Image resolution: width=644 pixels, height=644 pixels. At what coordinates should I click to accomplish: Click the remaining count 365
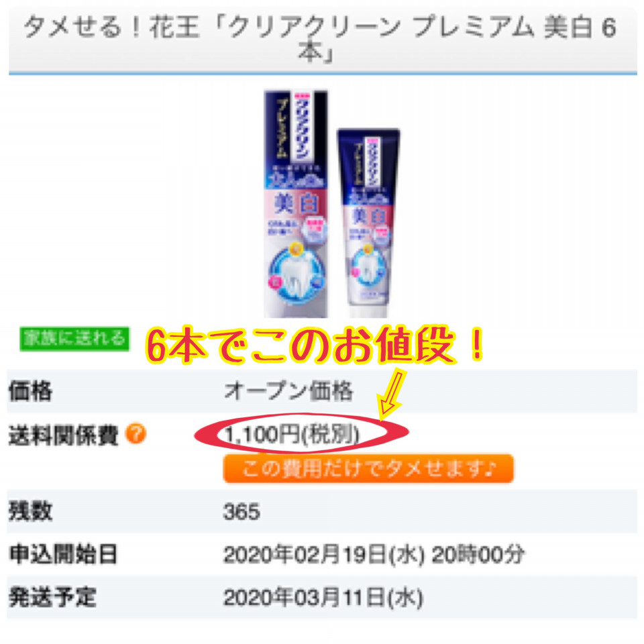click(x=241, y=512)
